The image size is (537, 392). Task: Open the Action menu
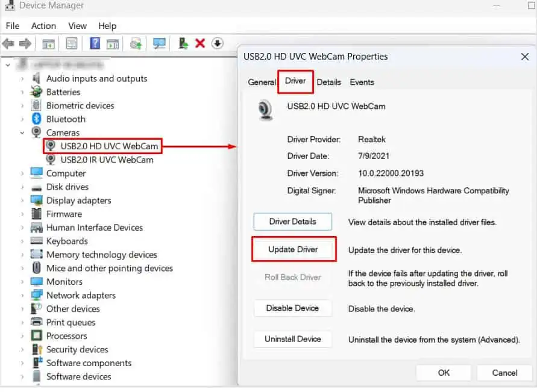tap(43, 26)
